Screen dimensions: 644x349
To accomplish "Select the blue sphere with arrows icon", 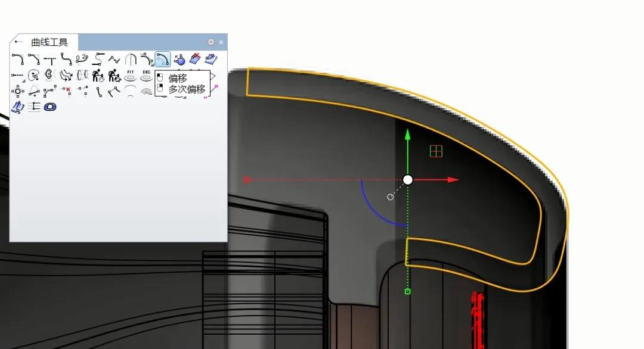I will click(179, 60).
